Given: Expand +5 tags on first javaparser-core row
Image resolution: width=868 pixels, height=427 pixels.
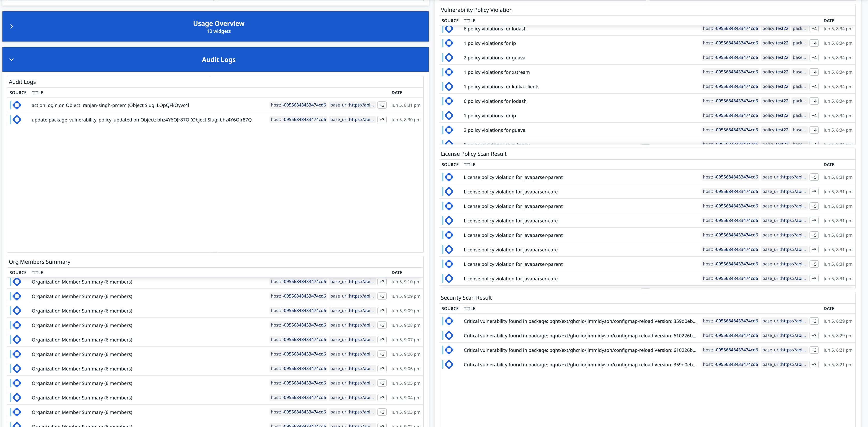Looking at the screenshot, I should tap(814, 192).
